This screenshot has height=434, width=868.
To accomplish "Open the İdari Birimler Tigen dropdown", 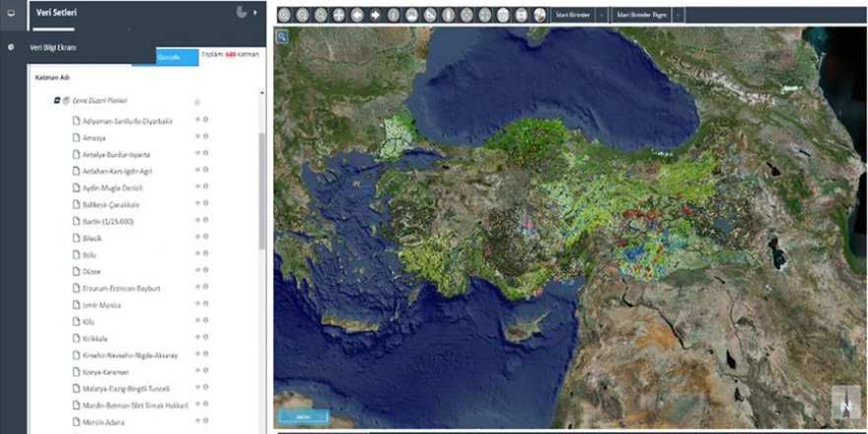I will (x=679, y=16).
